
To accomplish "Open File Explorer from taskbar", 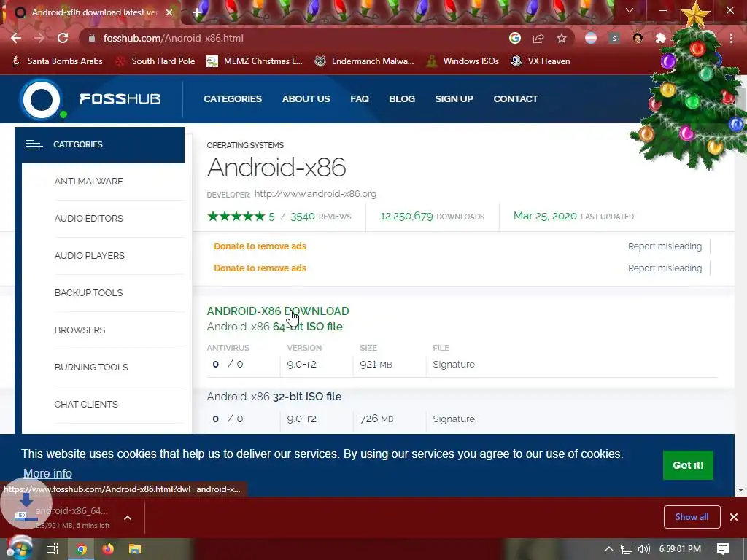I will 135,549.
